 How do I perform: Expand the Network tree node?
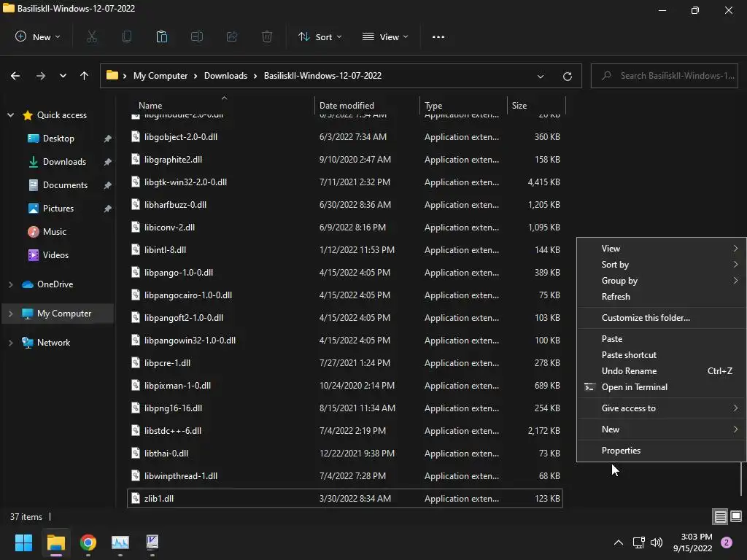point(10,343)
